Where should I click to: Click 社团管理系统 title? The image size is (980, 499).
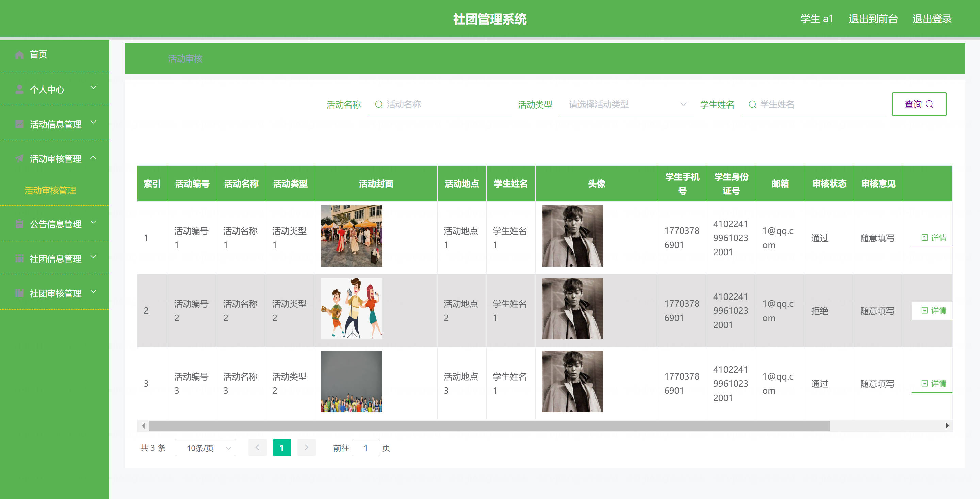(490, 19)
